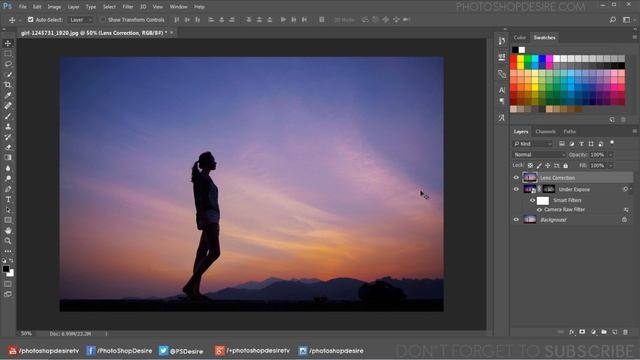Select the Eyedropper tool
The height and width of the screenshot is (360, 640).
8,96
